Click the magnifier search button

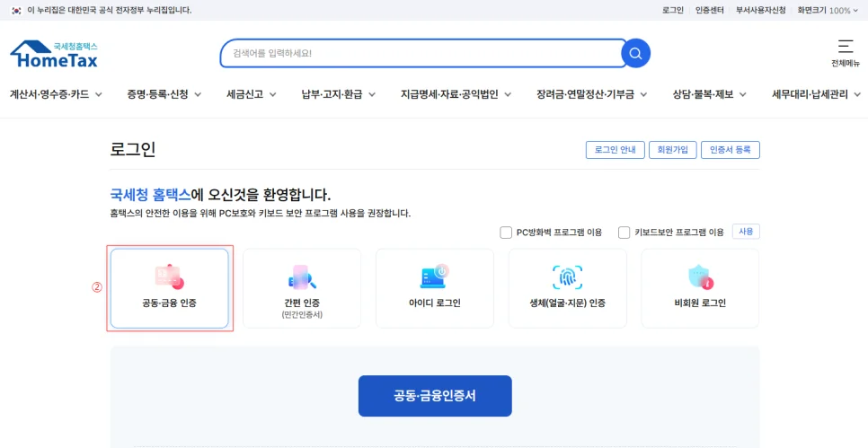pos(635,54)
